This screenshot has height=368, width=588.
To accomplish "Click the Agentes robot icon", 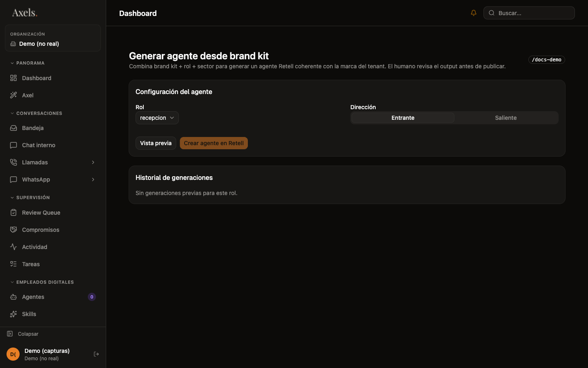I will coord(13,297).
